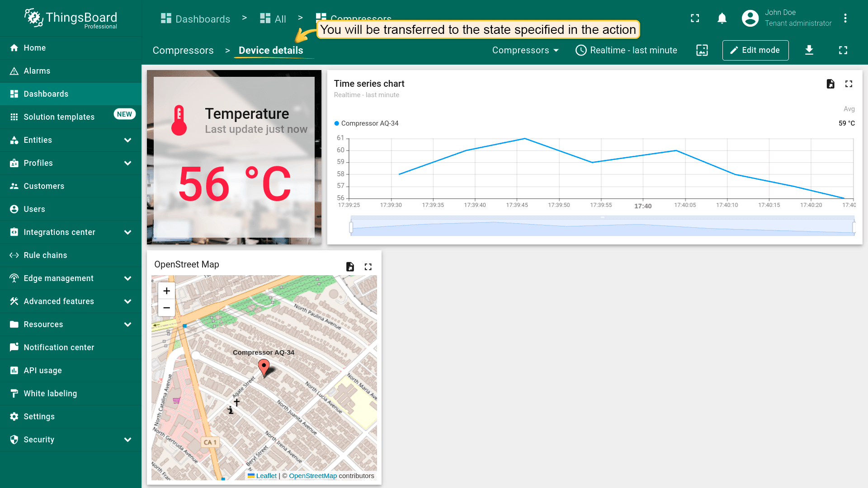
Task: Open the Compressors state dropdown
Action: click(525, 50)
